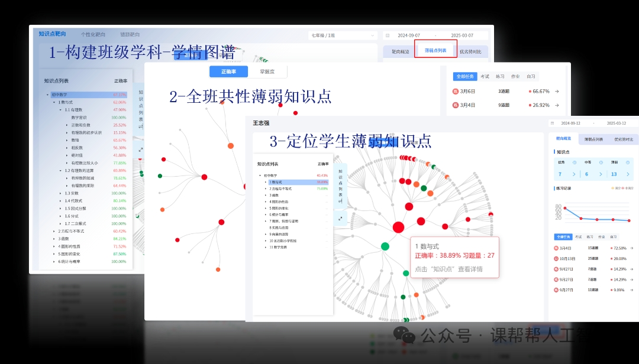The image size is (639, 364).
Task: Expand the 1.3 实数 tree node
Action: [x=60, y=193]
